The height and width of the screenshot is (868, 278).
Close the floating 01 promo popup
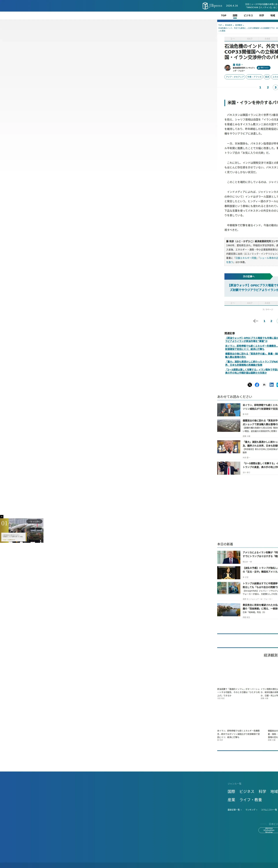(2, 517)
